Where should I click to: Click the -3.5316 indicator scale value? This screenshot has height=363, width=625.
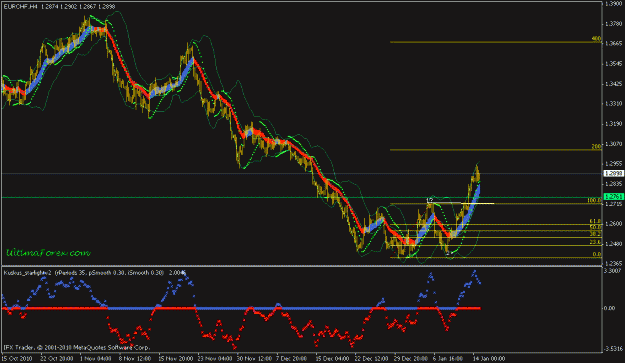(614, 349)
